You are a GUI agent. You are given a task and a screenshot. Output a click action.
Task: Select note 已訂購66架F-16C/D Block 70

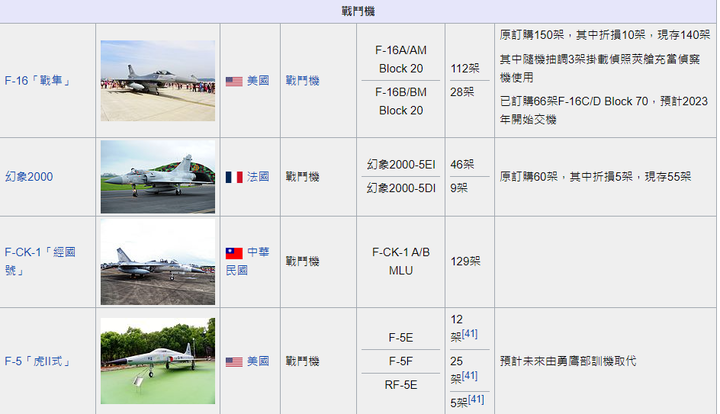[x=604, y=110]
